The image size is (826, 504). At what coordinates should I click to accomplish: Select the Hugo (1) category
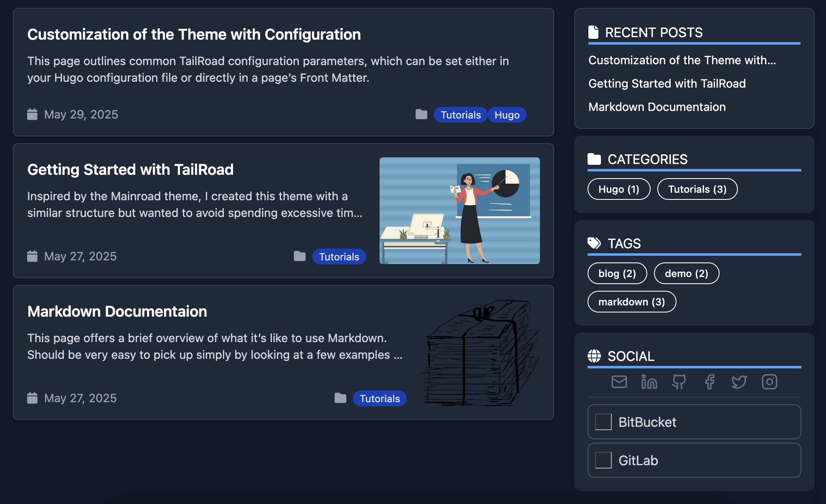click(x=618, y=189)
